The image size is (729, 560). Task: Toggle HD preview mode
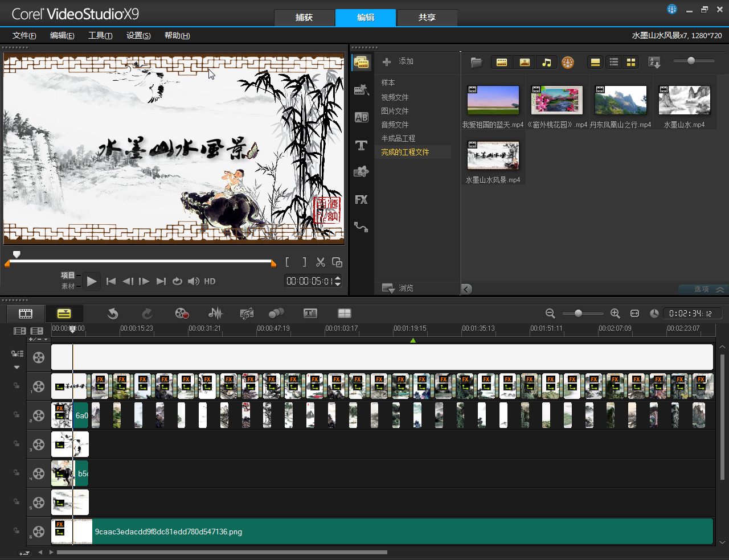210,281
